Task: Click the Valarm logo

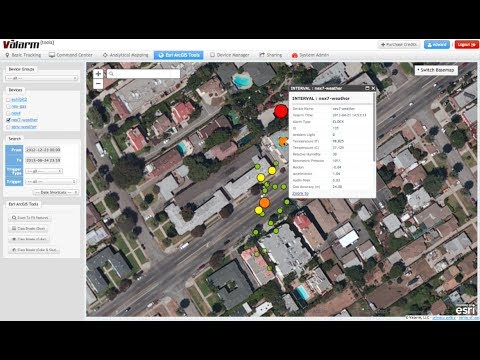Action: 21,44
